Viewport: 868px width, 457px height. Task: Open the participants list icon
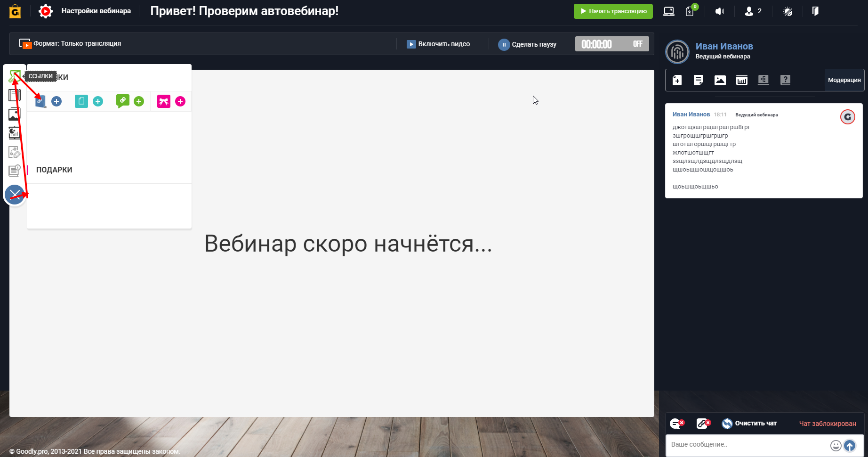pos(749,11)
